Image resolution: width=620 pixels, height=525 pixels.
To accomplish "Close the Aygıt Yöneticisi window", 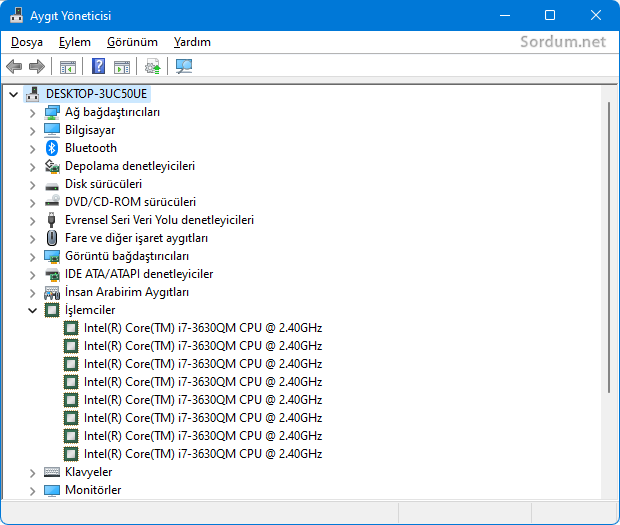I will (x=596, y=15).
